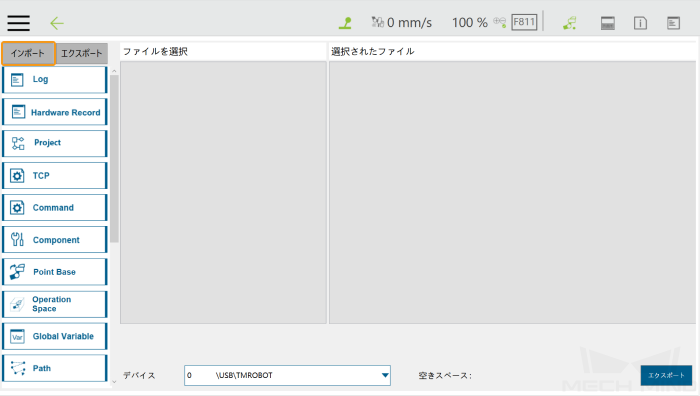The height and width of the screenshot is (396, 700).
Task: Select the Hardware Record category
Action: 55,112
